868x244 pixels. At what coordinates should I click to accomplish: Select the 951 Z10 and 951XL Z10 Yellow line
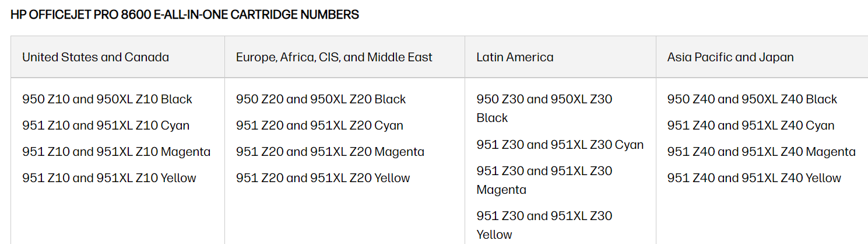(109, 178)
